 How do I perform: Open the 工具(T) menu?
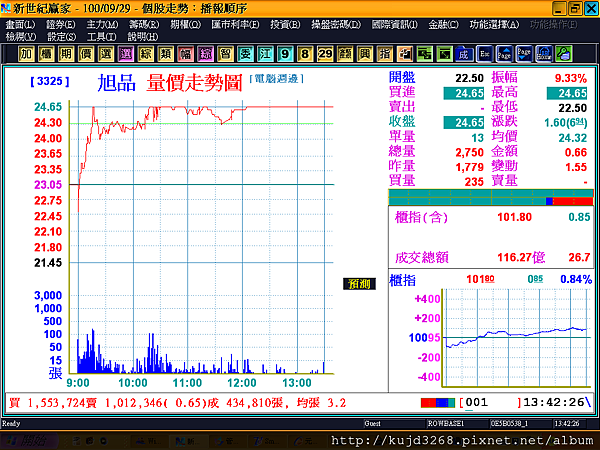coord(102,37)
